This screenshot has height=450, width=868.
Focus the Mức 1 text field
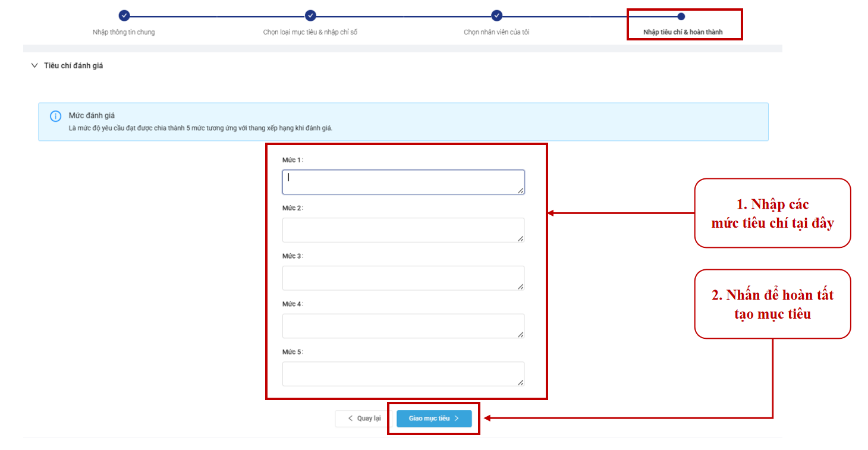[403, 182]
